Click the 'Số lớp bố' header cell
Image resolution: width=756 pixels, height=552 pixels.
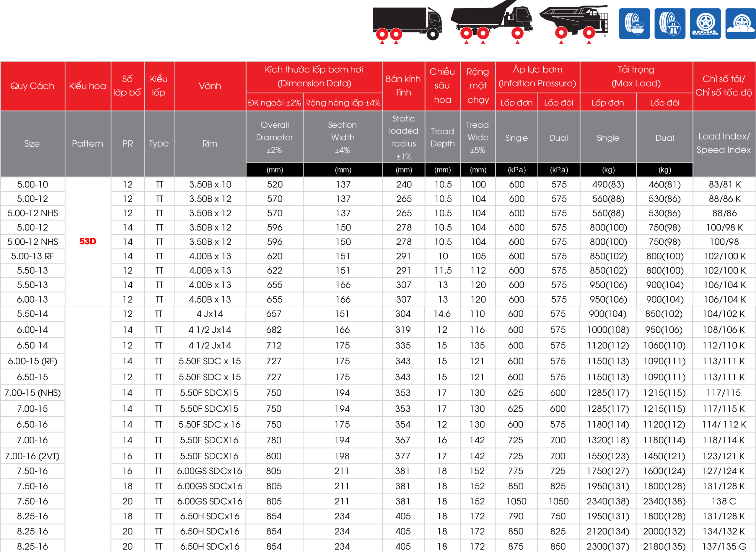tap(127, 86)
